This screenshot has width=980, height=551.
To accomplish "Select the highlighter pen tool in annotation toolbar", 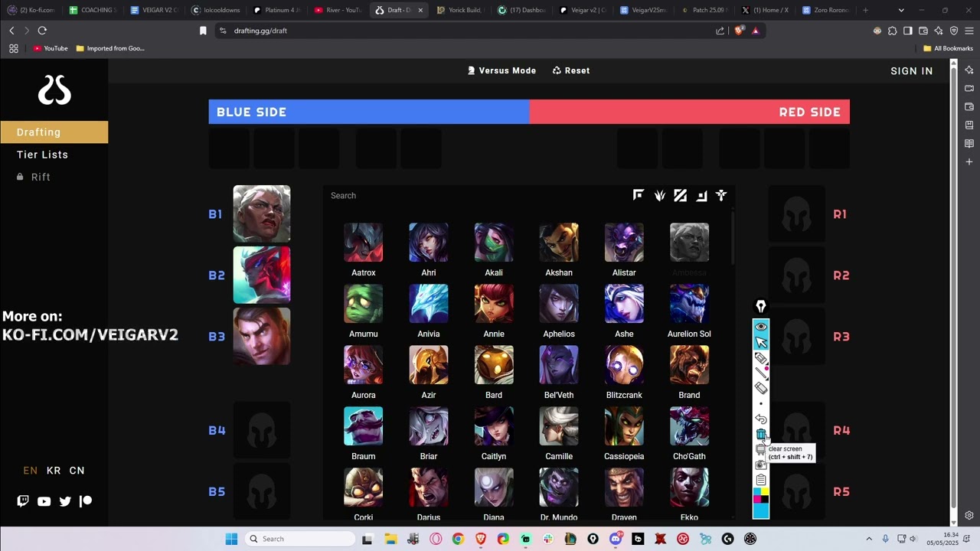I will [x=761, y=357].
